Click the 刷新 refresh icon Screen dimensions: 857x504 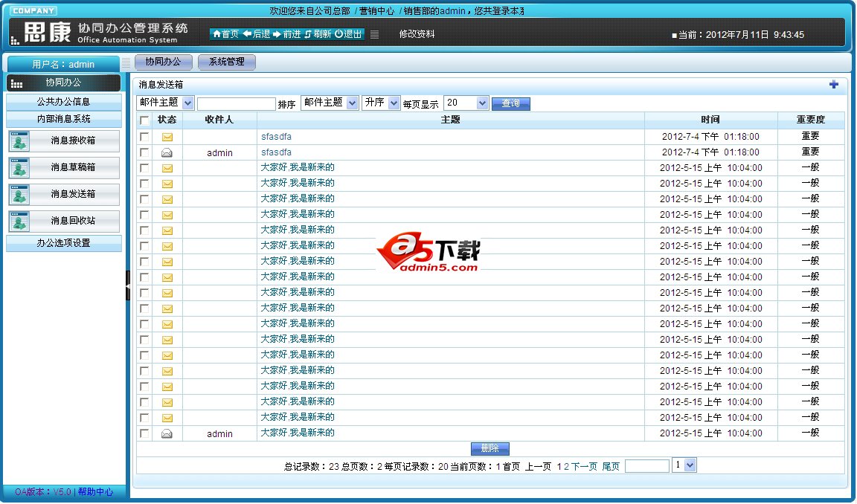[308, 34]
